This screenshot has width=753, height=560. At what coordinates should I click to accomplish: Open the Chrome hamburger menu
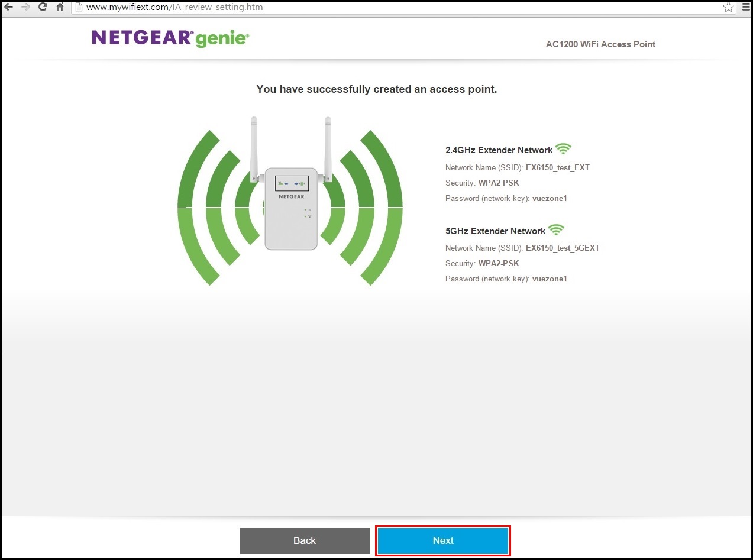point(746,7)
